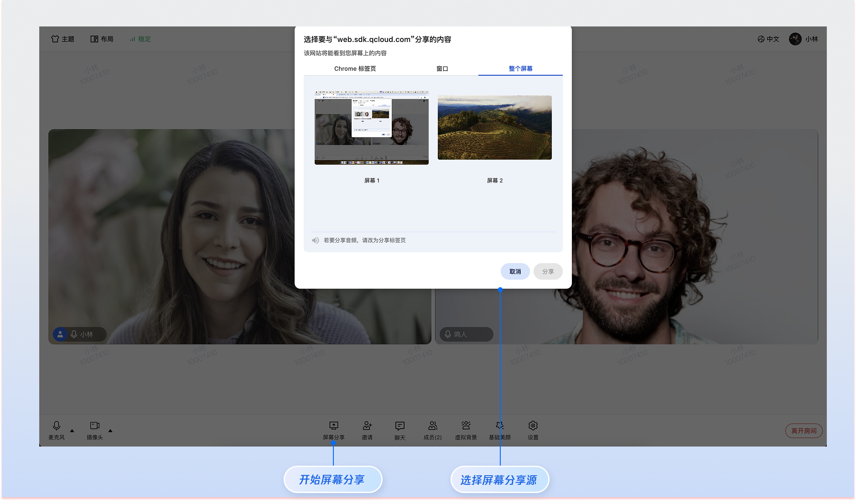Open the 主题 theme menu

point(62,39)
